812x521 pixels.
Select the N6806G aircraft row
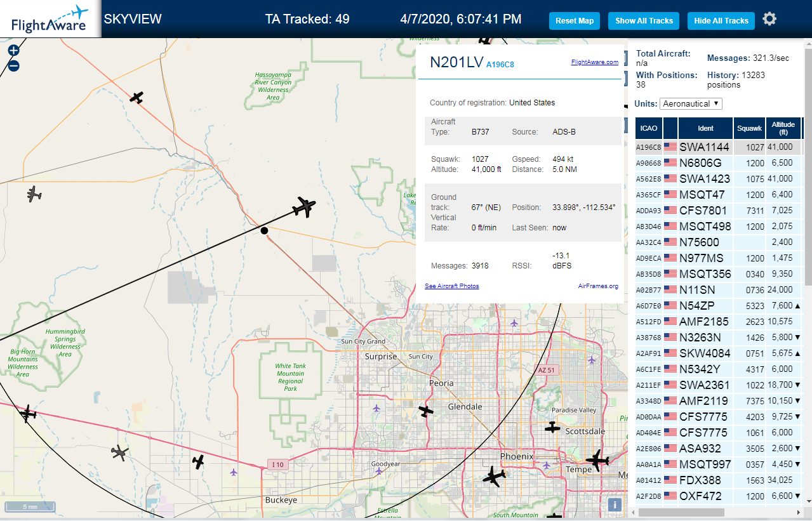tap(719, 163)
